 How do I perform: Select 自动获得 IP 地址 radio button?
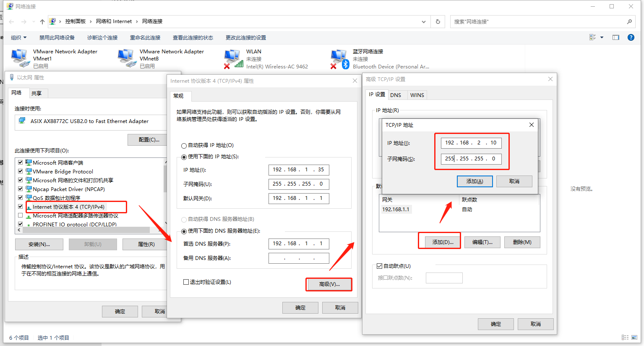click(x=184, y=146)
